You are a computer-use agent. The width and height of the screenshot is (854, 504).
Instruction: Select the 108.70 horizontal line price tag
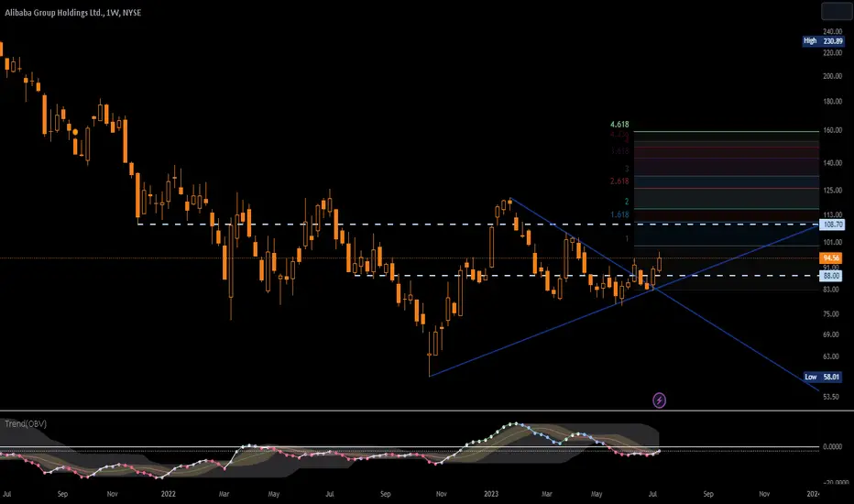[832, 224]
